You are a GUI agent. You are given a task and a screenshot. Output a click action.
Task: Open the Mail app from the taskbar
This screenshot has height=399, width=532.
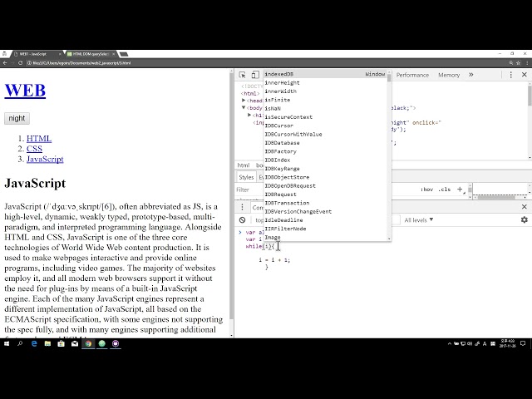[75, 343]
